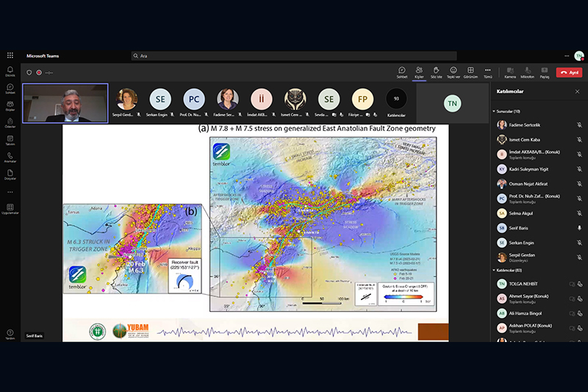Share screen using the Paylaş icon
Viewport: 588px width, 392px height.
(x=545, y=71)
